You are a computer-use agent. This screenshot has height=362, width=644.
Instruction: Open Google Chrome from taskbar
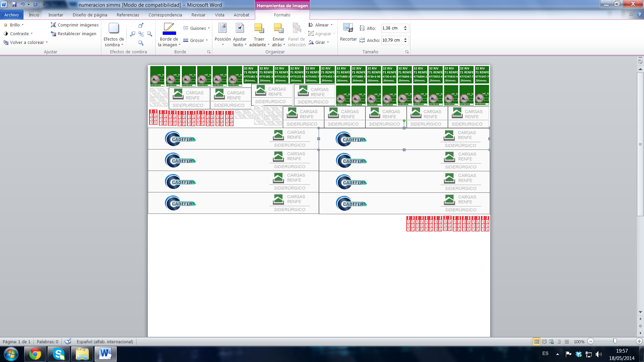click(35, 354)
